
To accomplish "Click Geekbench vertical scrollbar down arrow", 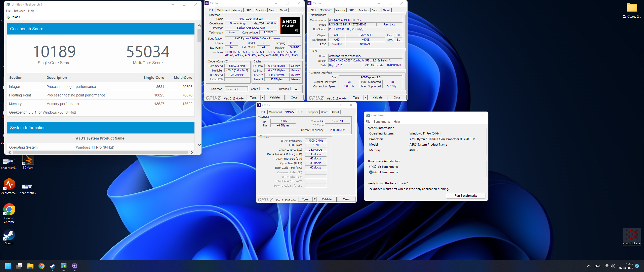I will coord(199,145).
